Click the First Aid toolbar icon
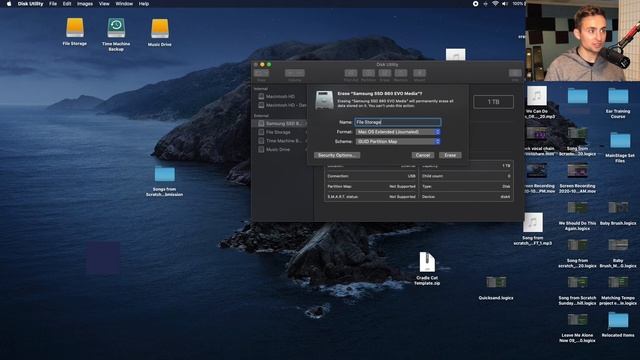The width and height of the screenshot is (640, 360). [x=351, y=73]
